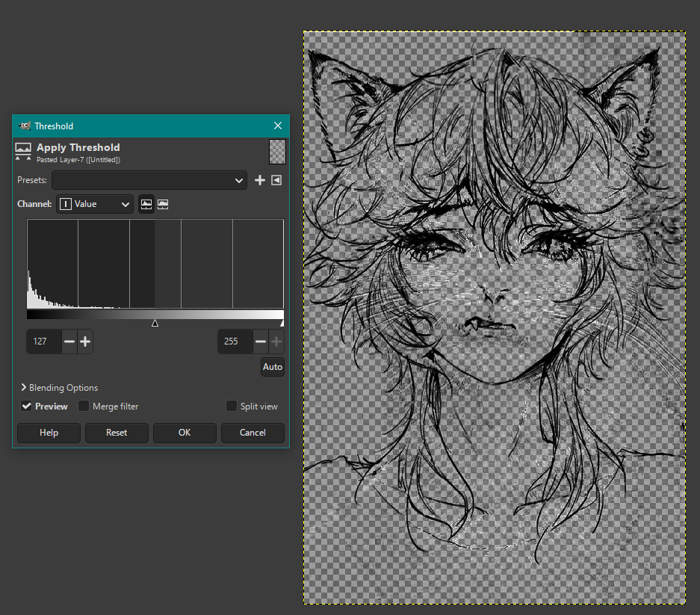
Task: Decrease the low threshold value 127
Action: pyautogui.click(x=69, y=342)
